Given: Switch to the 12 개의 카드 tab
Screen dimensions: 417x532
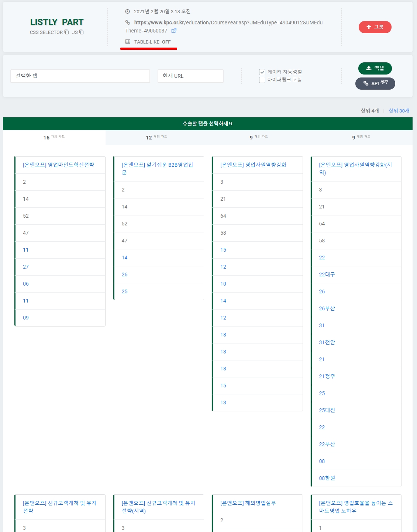Looking at the screenshot, I should (156, 137).
